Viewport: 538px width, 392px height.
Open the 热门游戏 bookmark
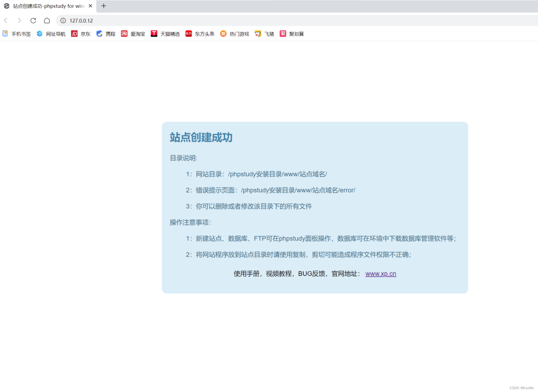pos(234,34)
